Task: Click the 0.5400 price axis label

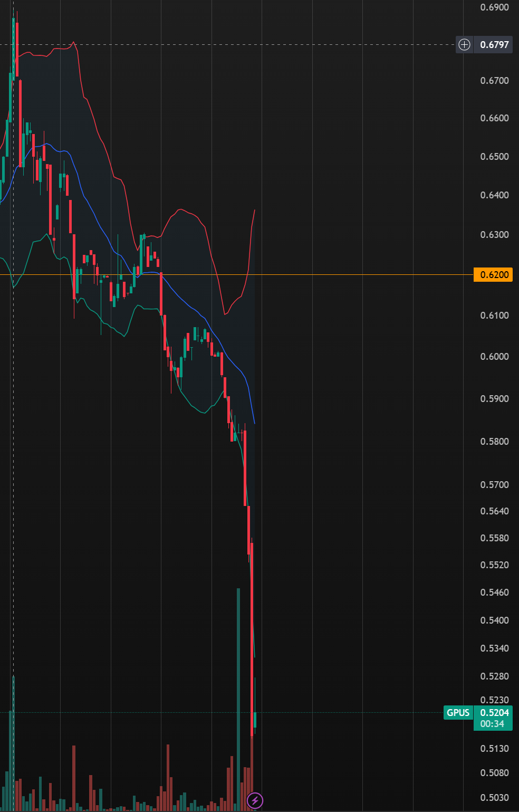Action: coord(494,620)
